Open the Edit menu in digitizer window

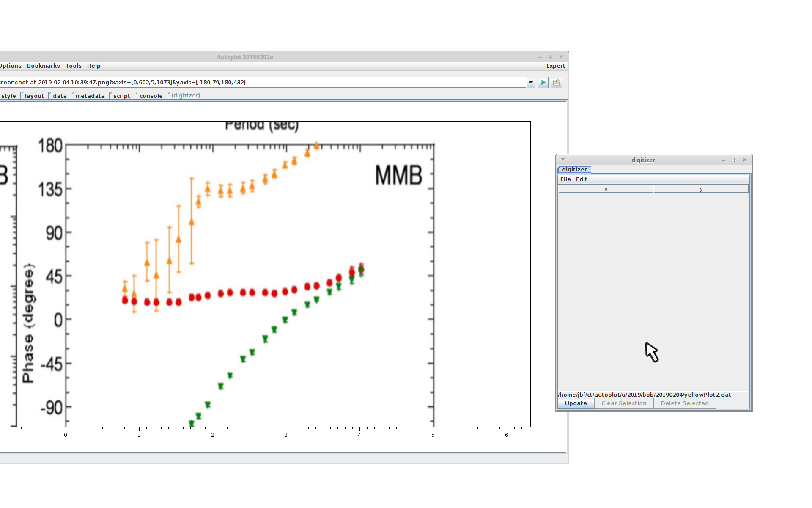[582, 179]
